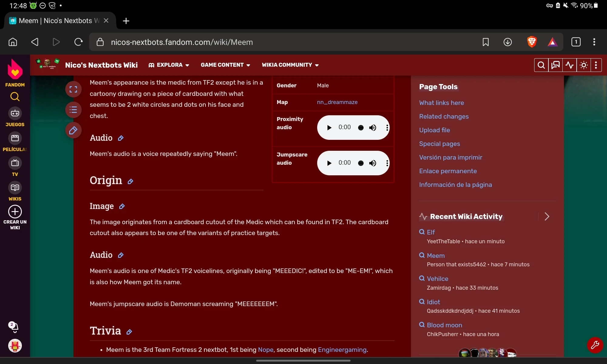Click the Brave shields lion icon
The width and height of the screenshot is (607, 364).
[x=531, y=42]
